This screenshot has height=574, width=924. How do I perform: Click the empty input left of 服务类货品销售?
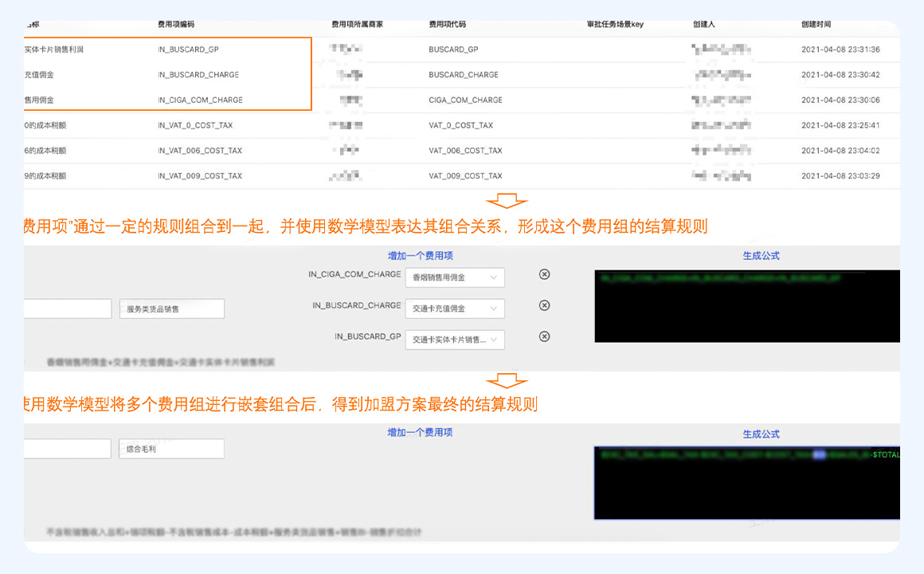click(x=68, y=309)
